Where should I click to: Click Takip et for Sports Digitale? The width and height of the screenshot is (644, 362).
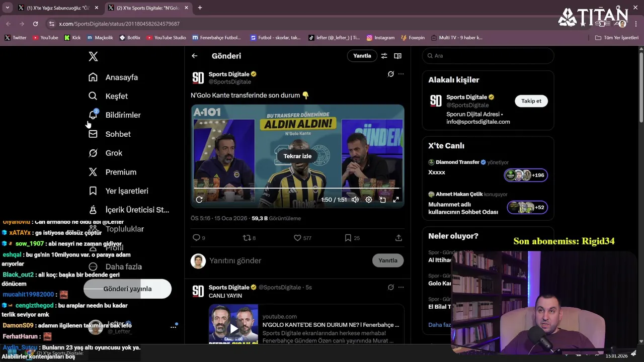click(531, 101)
